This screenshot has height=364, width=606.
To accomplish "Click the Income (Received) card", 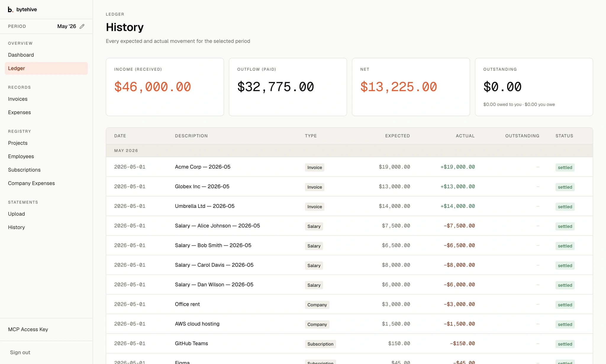I will click(165, 87).
